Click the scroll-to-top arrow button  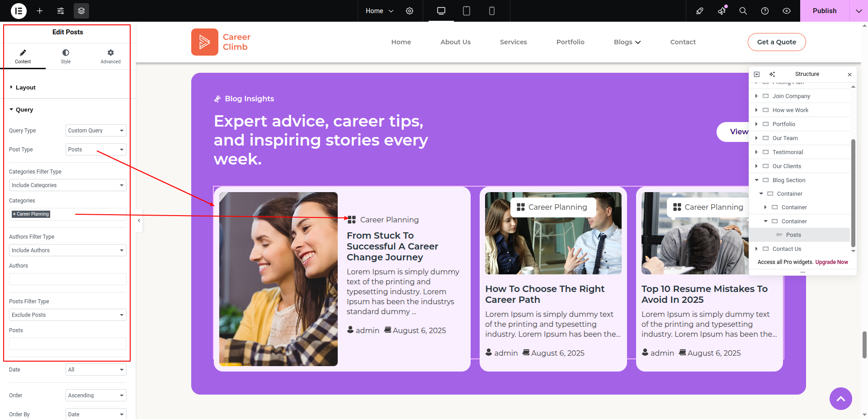click(x=841, y=399)
